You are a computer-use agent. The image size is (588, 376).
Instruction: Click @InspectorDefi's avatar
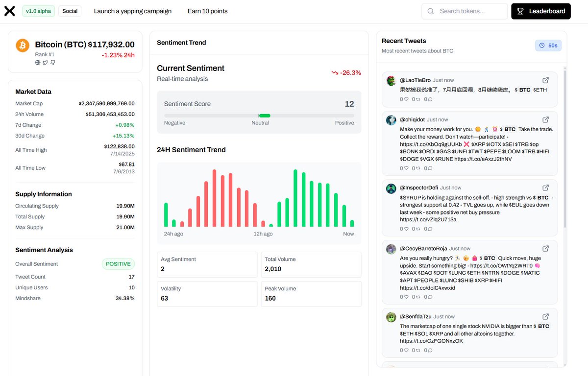tap(391, 188)
